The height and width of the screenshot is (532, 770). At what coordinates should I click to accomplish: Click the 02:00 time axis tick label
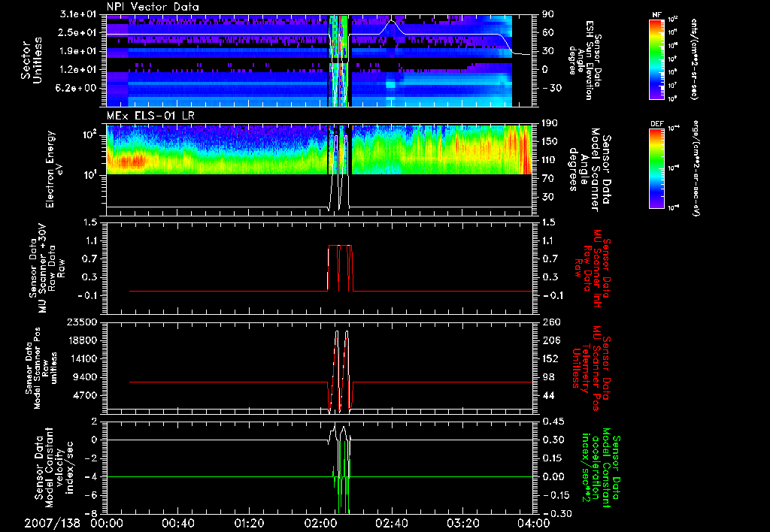(x=320, y=523)
